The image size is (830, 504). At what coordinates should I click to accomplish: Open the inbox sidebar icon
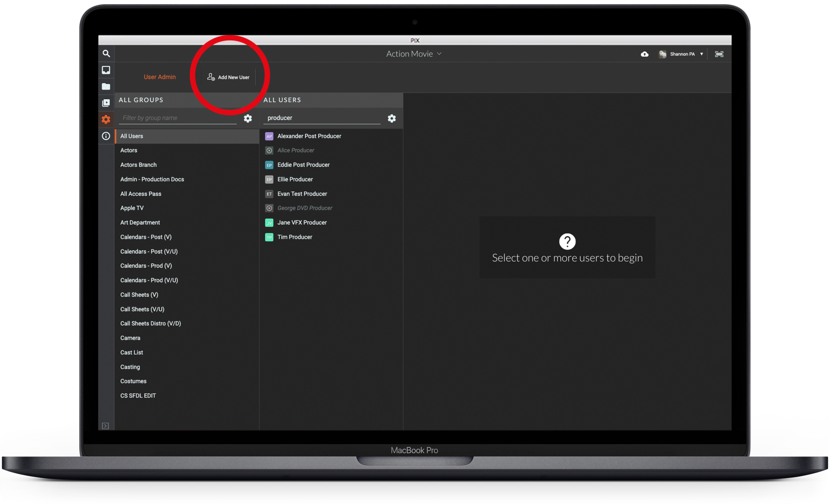106,70
